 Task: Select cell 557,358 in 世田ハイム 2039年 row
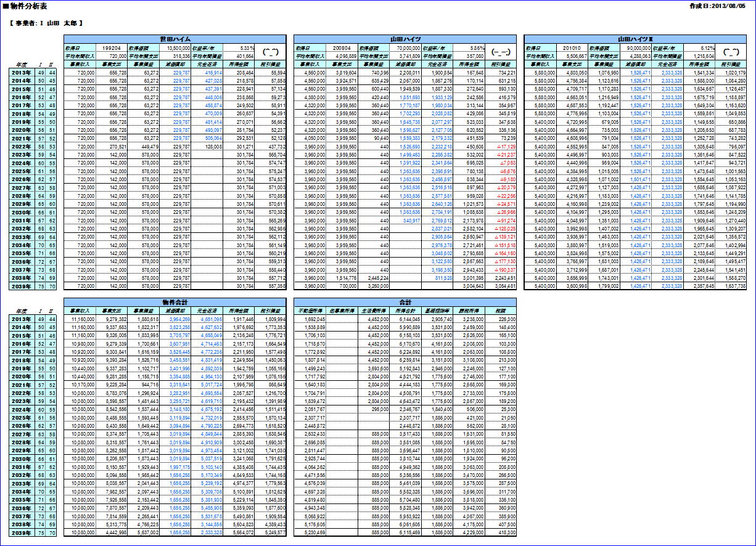(271, 286)
